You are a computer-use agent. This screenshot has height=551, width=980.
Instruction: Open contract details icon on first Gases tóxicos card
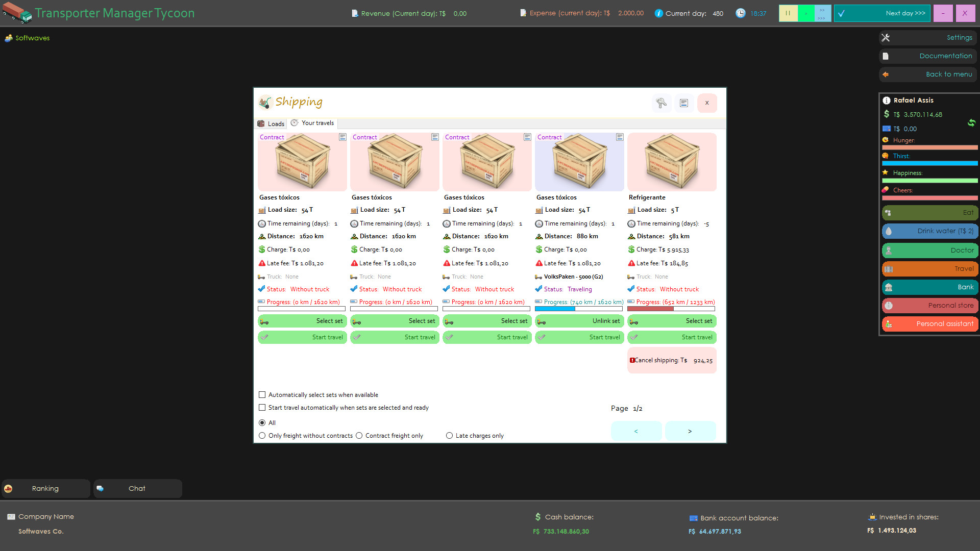tap(342, 137)
